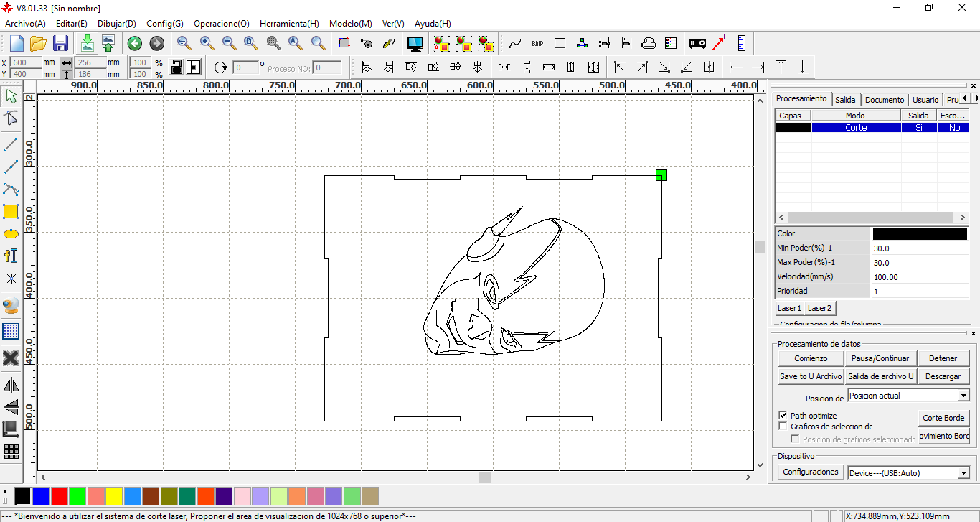Click the rotate icon beside angle field
980x522 pixels.
(x=220, y=67)
